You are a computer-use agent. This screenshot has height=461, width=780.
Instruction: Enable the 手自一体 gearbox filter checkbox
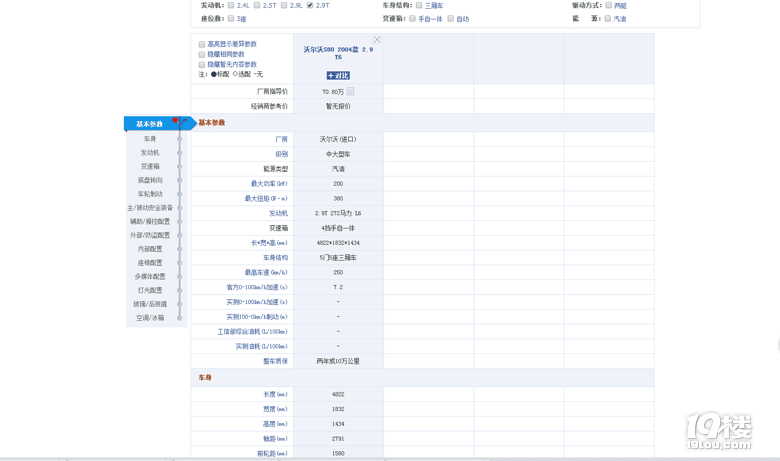[412, 18]
